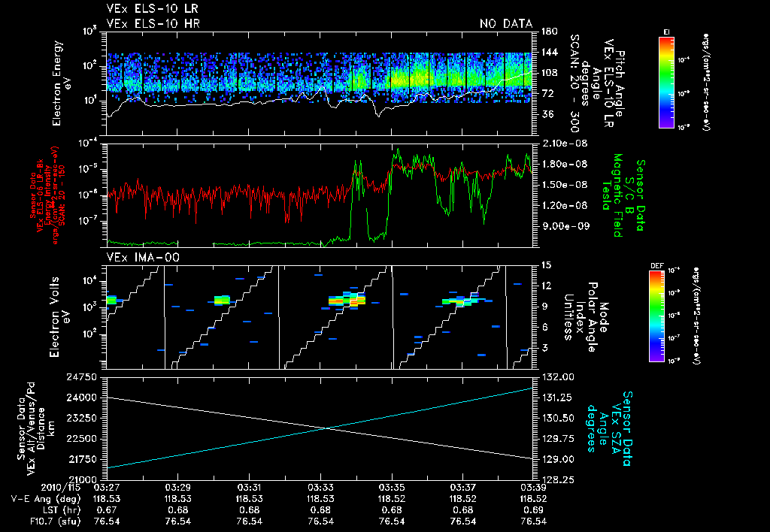Click the 'Electron Volts eV' axis label
This screenshot has height=532, width=770.
pyautogui.click(x=60, y=316)
